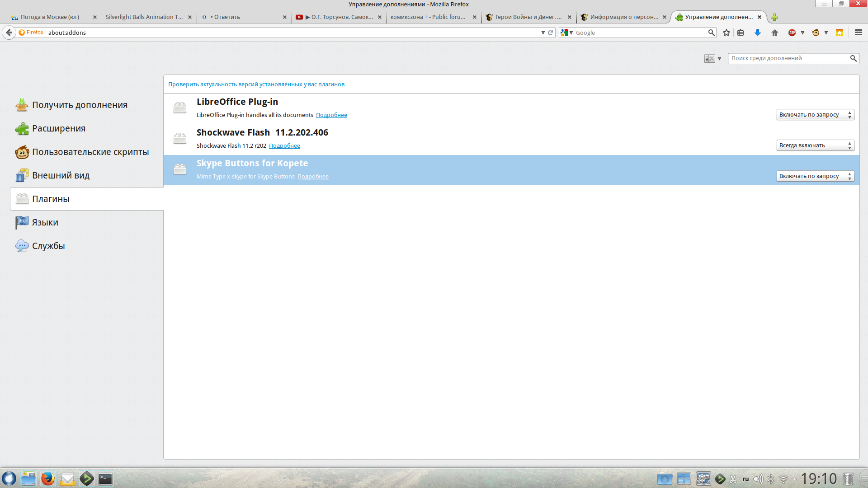Switch to 'Пользовательские скрипты' category
Viewport: 868px width, 488px height.
click(90, 152)
